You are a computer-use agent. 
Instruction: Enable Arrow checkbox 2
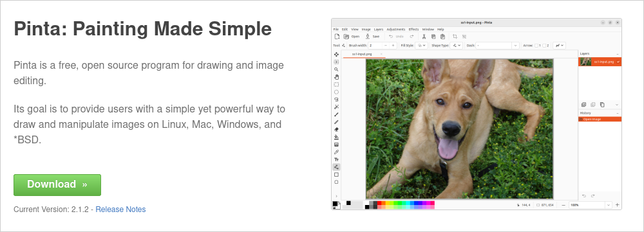[544, 46]
